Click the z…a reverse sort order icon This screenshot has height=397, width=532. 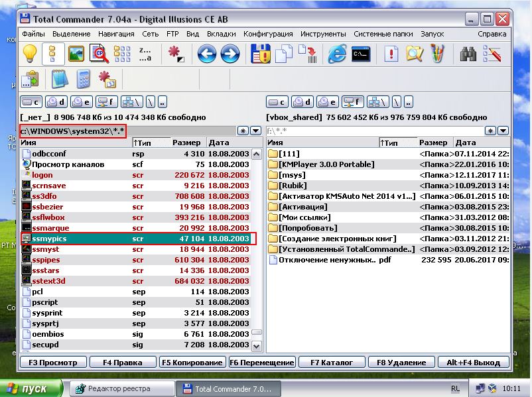145,54
